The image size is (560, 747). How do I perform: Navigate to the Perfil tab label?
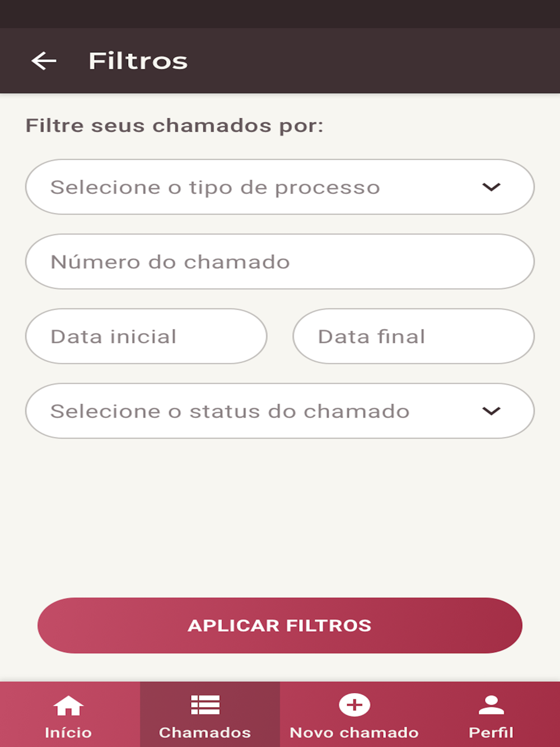(x=491, y=732)
